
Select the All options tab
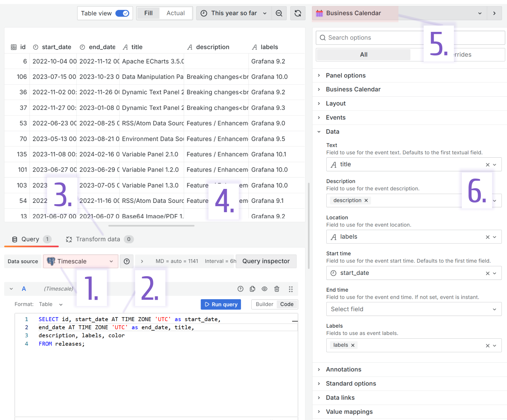coord(364,55)
